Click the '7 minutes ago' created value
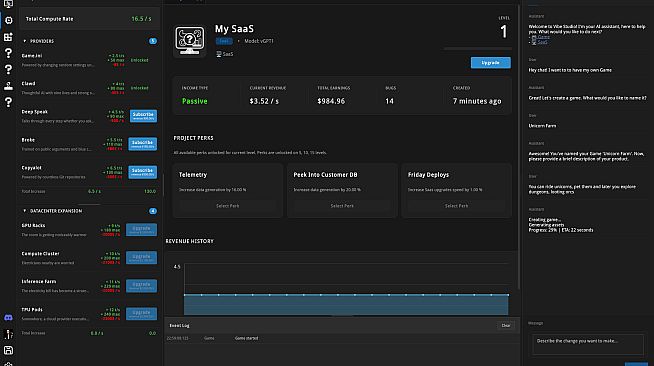 (x=477, y=101)
